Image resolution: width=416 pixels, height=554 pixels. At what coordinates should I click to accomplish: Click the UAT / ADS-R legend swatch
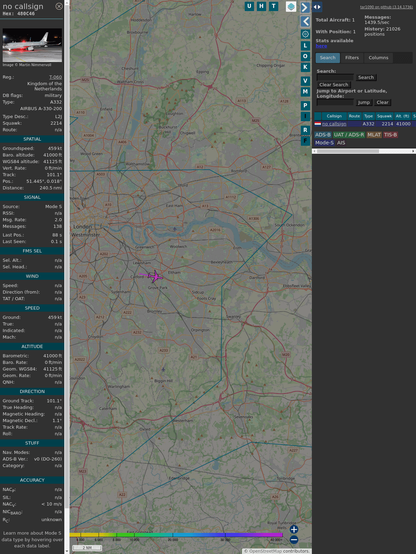coord(348,135)
